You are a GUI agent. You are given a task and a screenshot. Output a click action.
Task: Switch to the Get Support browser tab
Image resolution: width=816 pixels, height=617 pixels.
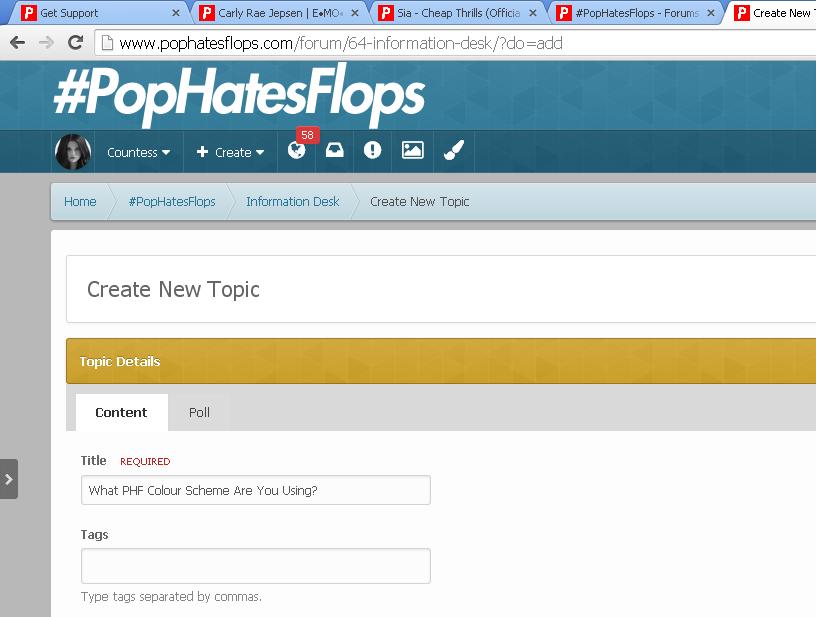99,13
